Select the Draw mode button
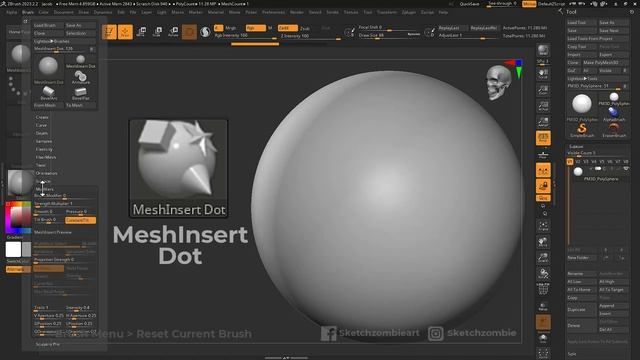This screenshot has width=640, height=360. 125,32
